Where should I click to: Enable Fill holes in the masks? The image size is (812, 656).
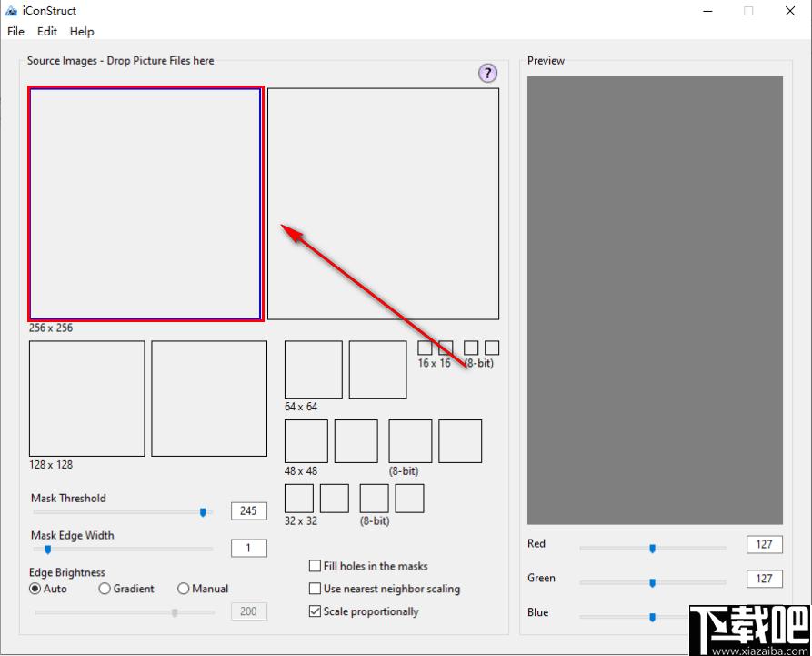pos(315,566)
